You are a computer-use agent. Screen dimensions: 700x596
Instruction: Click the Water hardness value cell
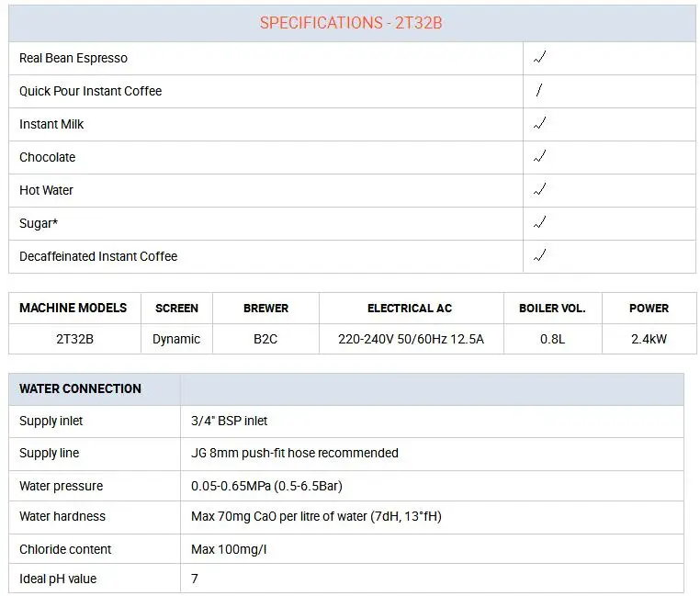[x=316, y=516]
